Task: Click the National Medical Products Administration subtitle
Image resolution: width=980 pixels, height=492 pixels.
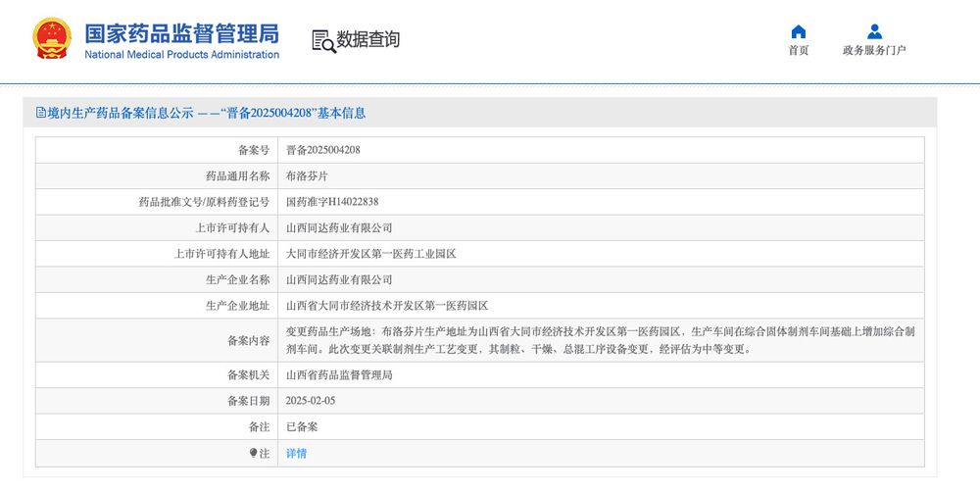Action: [182, 54]
